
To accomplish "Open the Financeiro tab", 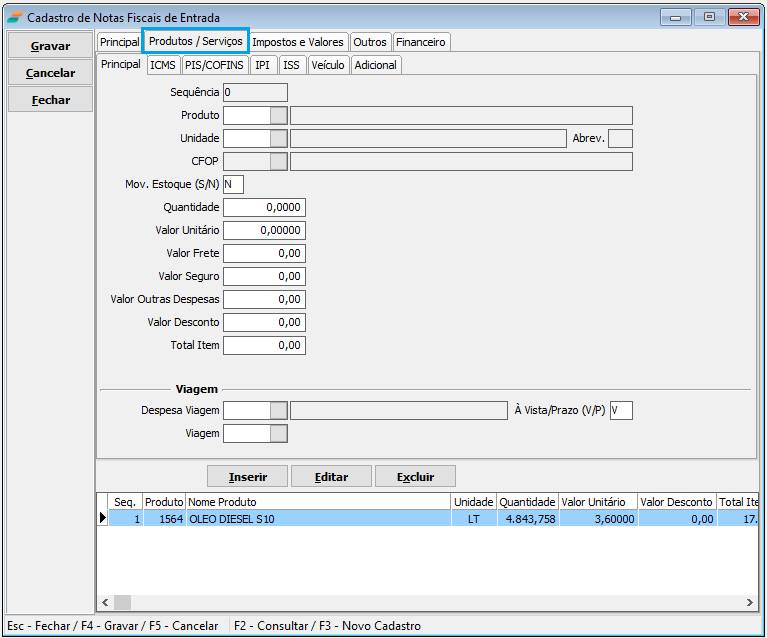I will pyautogui.click(x=421, y=42).
